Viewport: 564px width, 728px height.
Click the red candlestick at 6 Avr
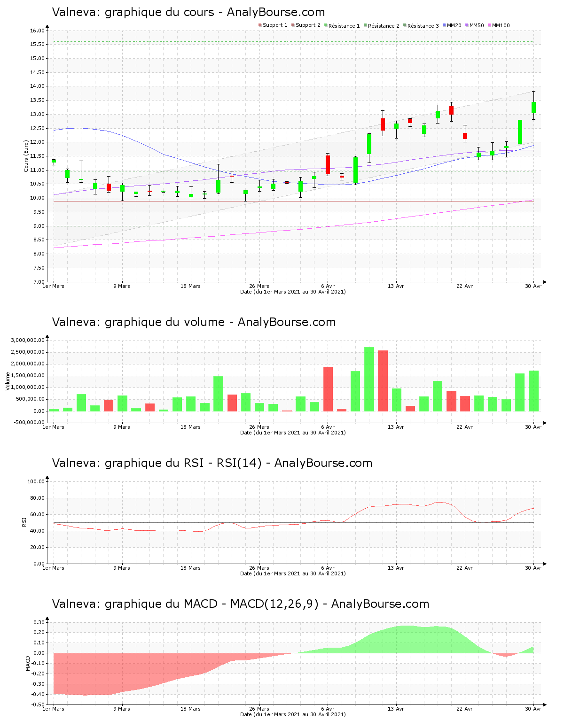328,165
